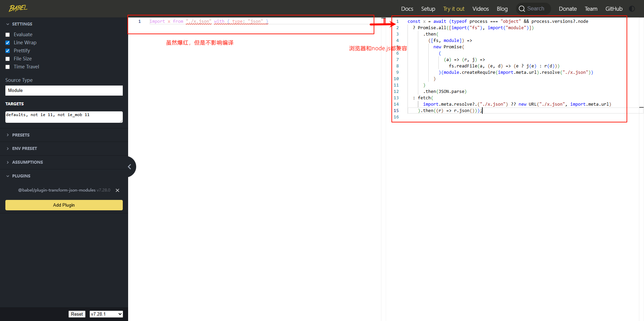
Task: Open the Videos page
Action: coord(480,9)
